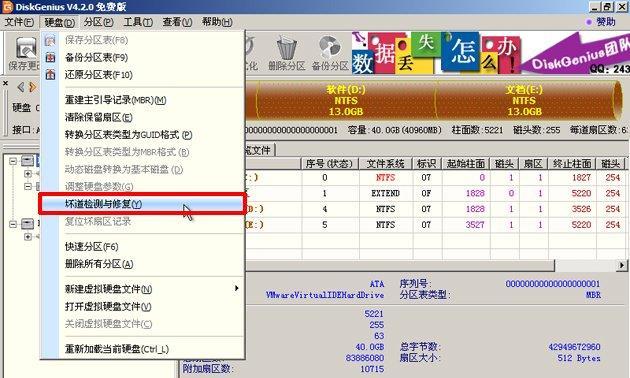Select the Software (D:) partition bar
Image resolution: width=630 pixels, height=378 pixels.
point(346,100)
